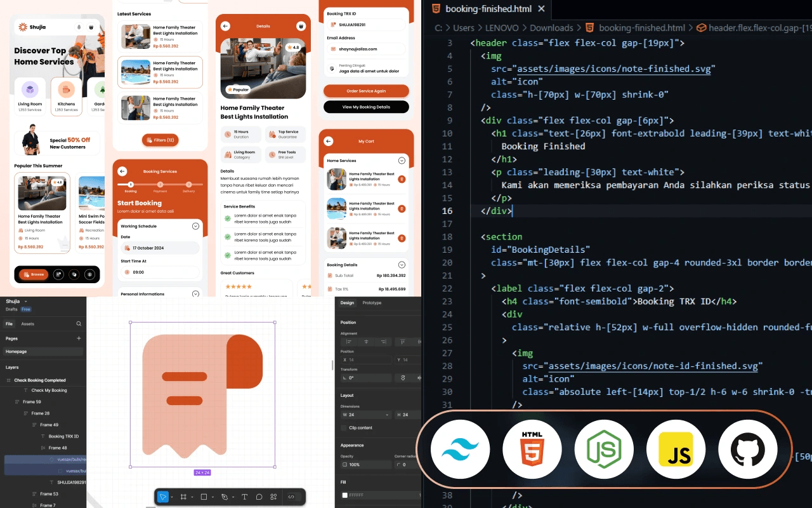Select the Move tool in Figma toolbar
Screen dimensions: 812x508
click(163, 497)
